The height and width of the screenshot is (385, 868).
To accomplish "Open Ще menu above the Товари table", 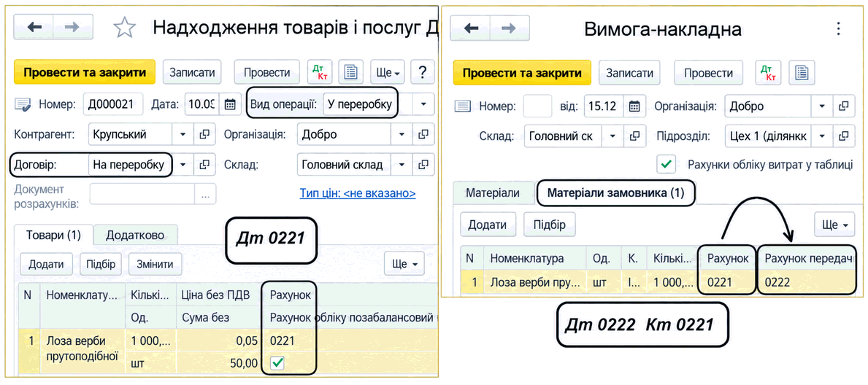I will [x=404, y=263].
